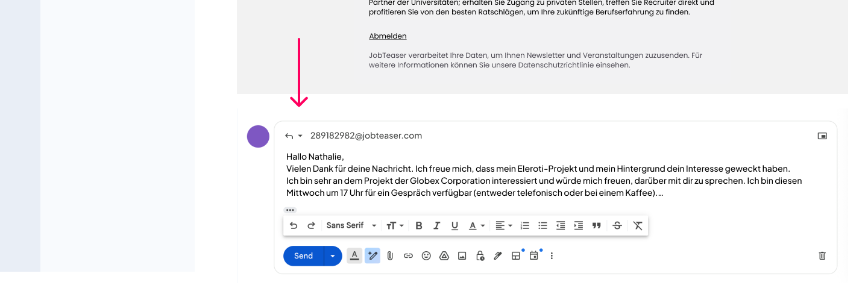The image size is (868, 291).
Task: Click the Send button
Action: tap(303, 255)
